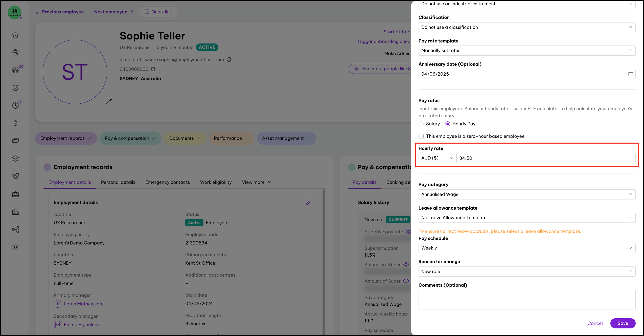Screen dimensions: 644x336
Task: Open the Emergency contacts tab
Action: pos(167,182)
